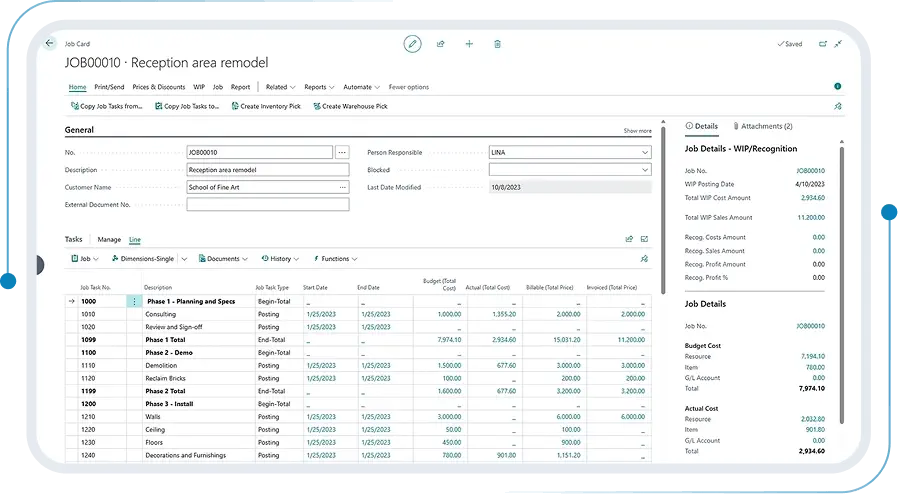Open the WIP menu
Screen dimensions: 898x494
coord(199,87)
